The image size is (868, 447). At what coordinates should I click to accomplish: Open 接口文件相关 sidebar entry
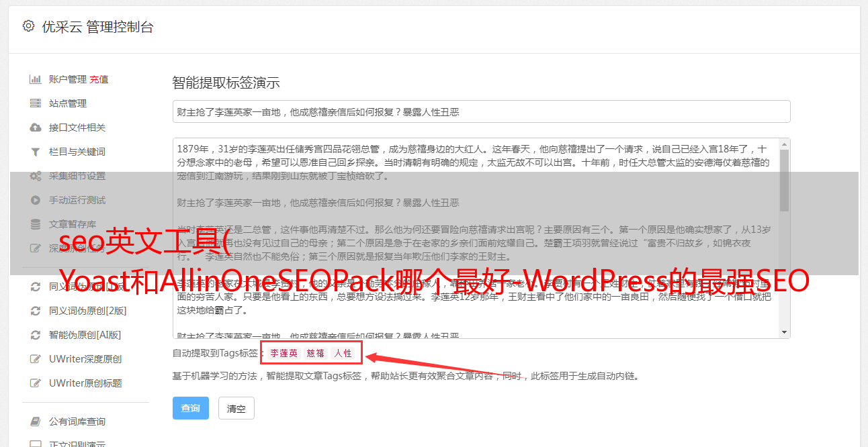click(x=77, y=128)
